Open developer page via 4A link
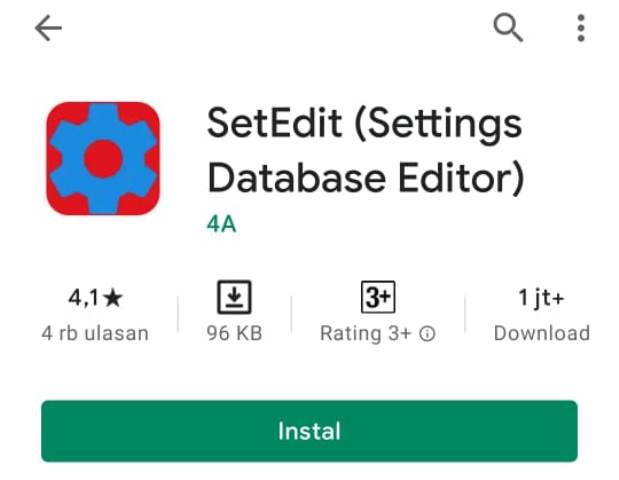 pos(221,225)
